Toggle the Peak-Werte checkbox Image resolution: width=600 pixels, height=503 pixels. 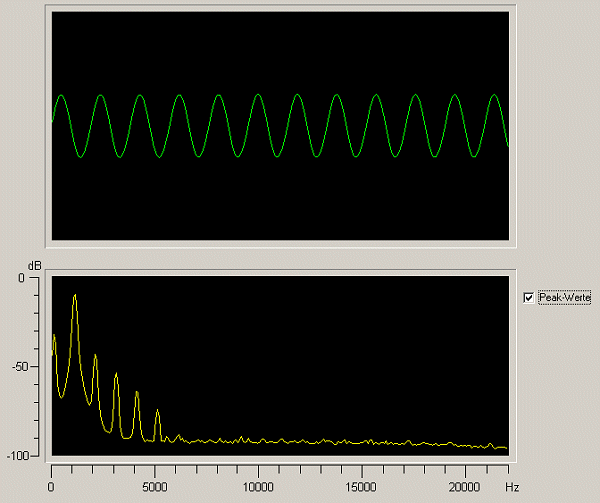529,297
